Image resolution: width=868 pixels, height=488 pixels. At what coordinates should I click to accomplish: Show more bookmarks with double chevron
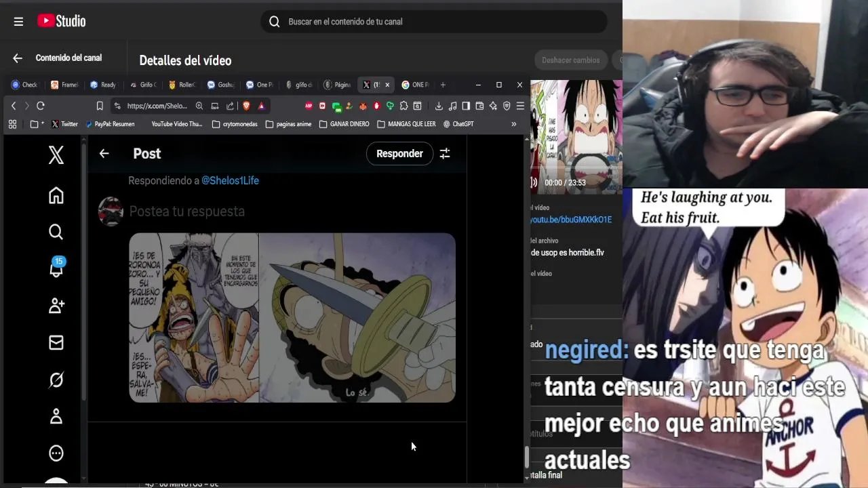pyautogui.click(x=513, y=124)
